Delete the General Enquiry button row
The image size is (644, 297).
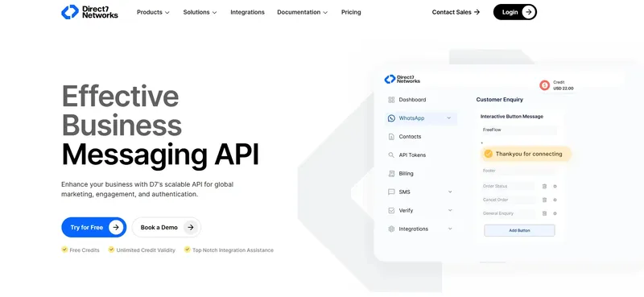(545, 213)
